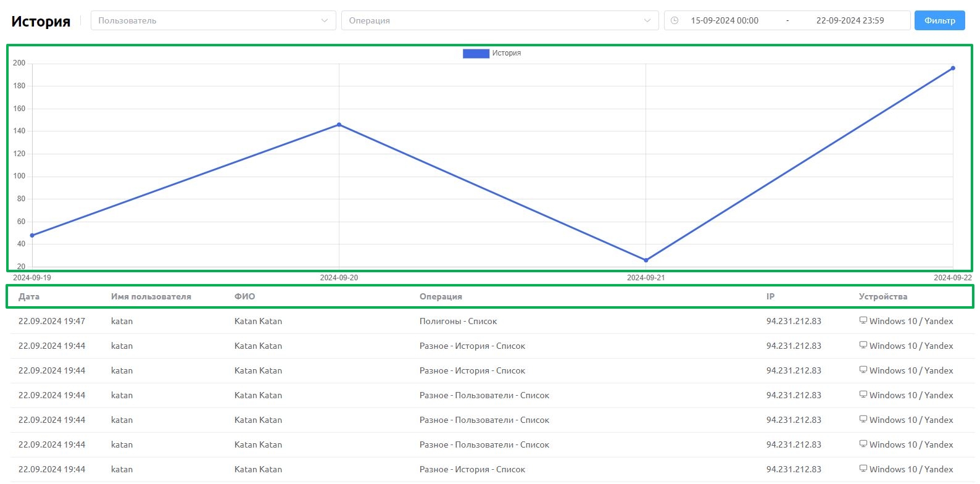Viewport: 980px width, 484px height.
Task: Click the start date field 15-09-2024 00:00
Action: (725, 20)
